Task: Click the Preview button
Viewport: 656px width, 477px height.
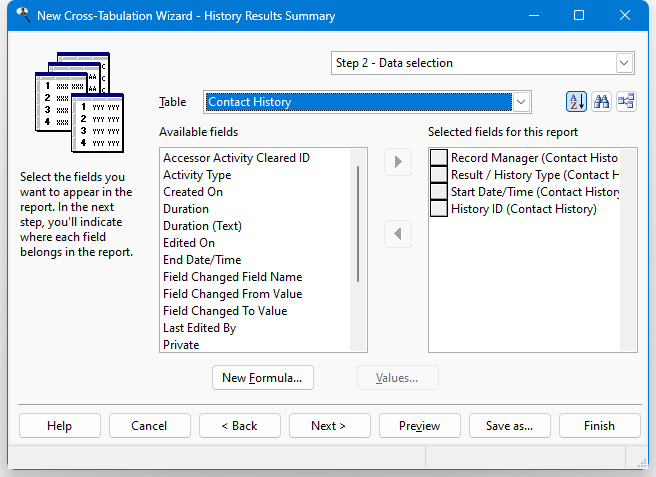Action: (420, 426)
